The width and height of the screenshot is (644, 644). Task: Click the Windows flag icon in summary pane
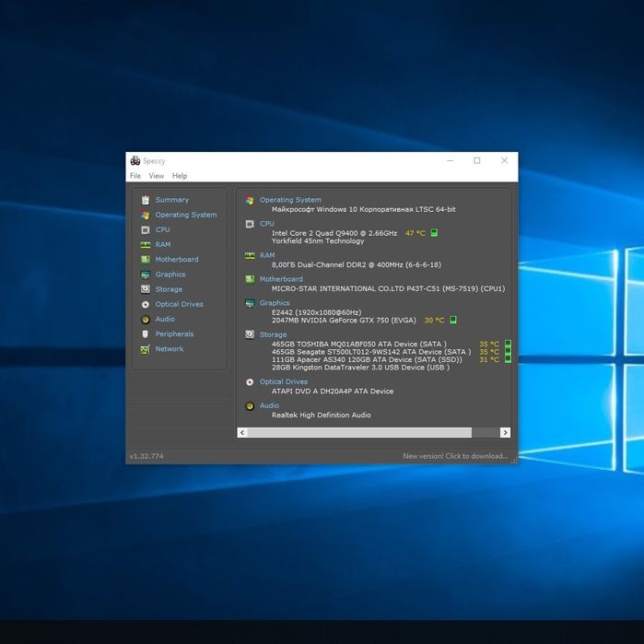(250, 200)
